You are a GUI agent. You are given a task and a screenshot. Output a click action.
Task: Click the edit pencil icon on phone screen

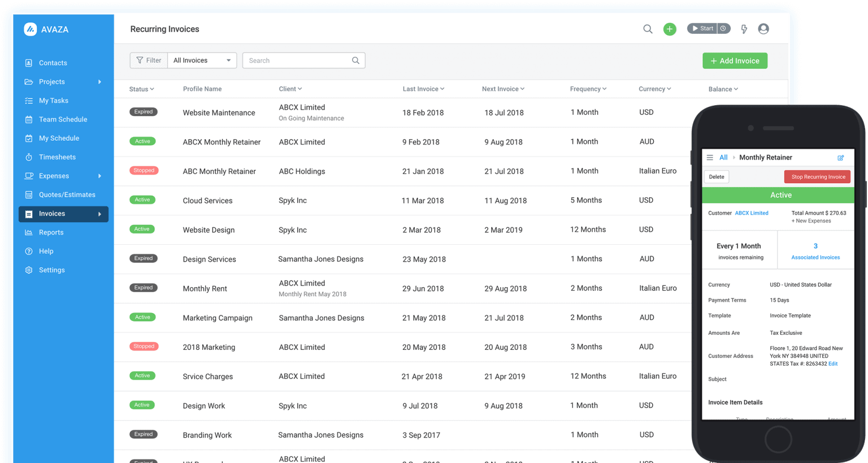(x=840, y=158)
